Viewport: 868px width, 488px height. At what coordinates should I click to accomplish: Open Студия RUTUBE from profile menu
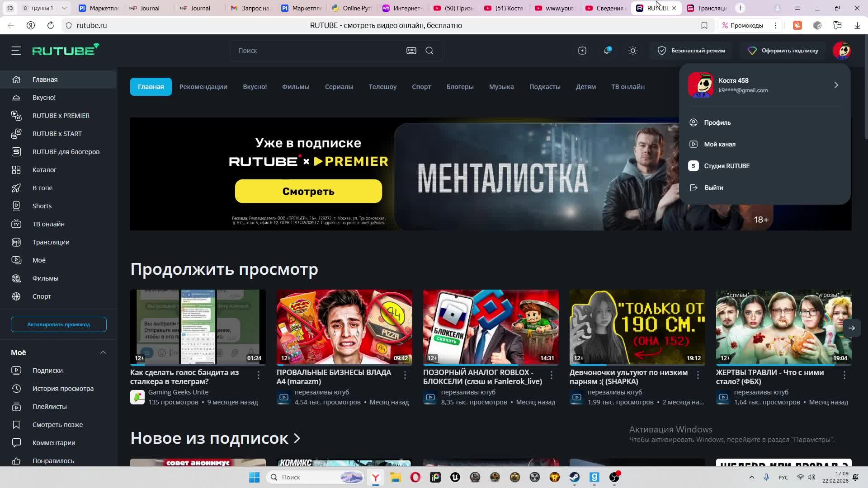coord(726,166)
